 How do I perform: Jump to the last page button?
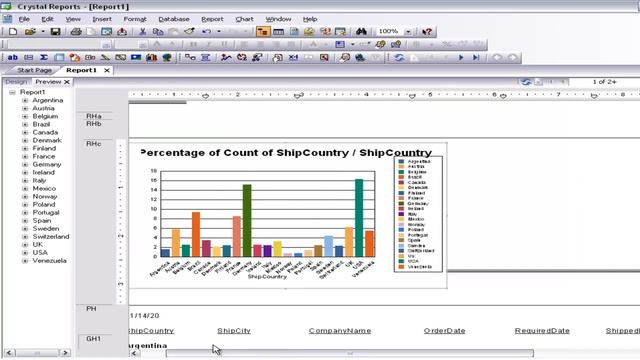[x=476, y=58]
